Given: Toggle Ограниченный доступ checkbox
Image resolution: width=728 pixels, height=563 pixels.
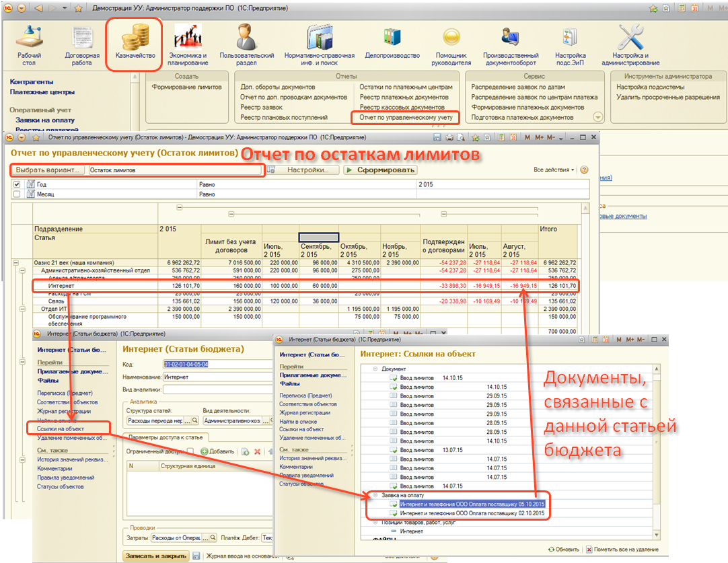Looking at the screenshot, I should pyautogui.click(x=190, y=451).
